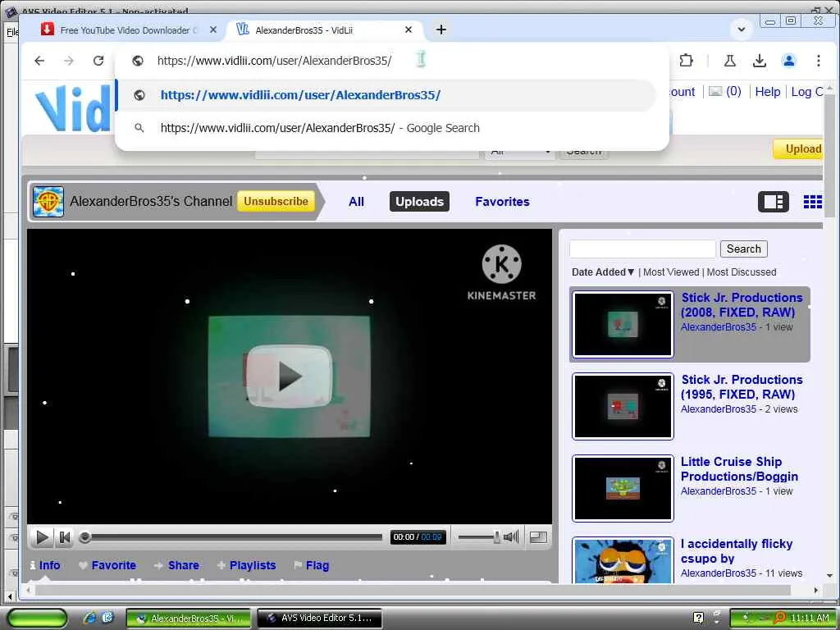The height and width of the screenshot is (630, 840).
Task: Open the extensions puzzle icon
Action: (x=687, y=61)
